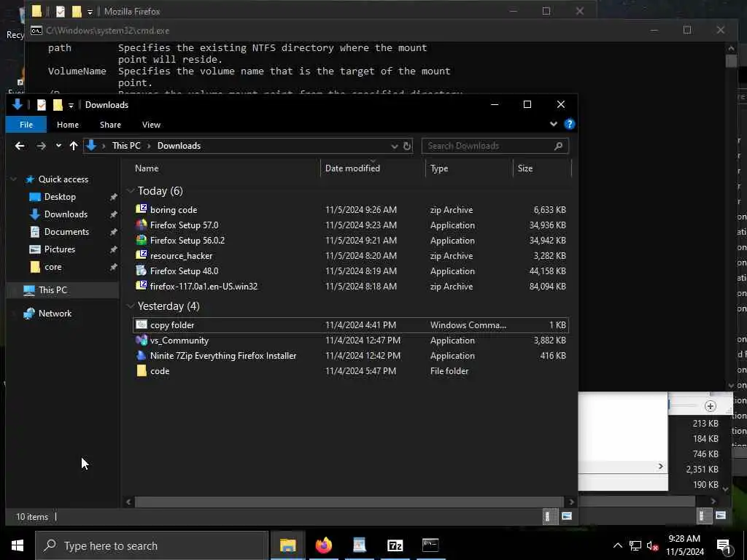Image resolution: width=747 pixels, height=560 pixels.
Task: Open the notification center icon
Action: pos(724,546)
